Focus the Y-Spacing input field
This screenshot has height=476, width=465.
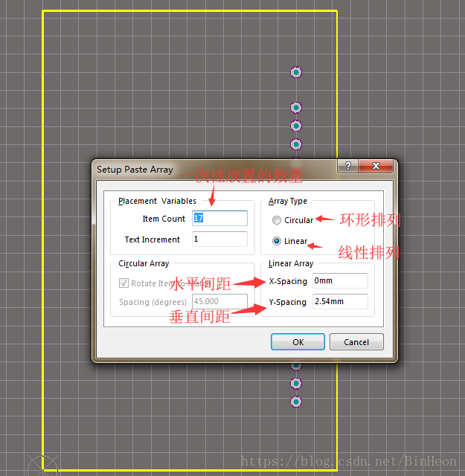[x=339, y=302]
